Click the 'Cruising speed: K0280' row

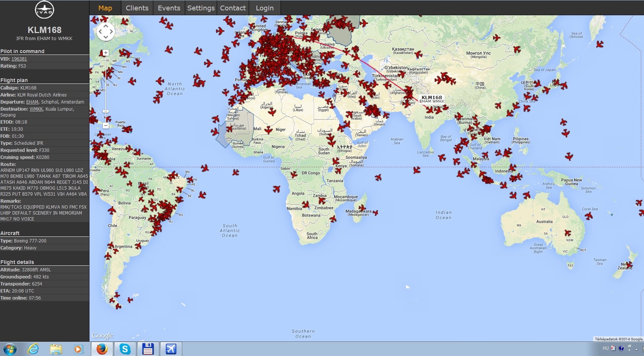tap(45, 157)
